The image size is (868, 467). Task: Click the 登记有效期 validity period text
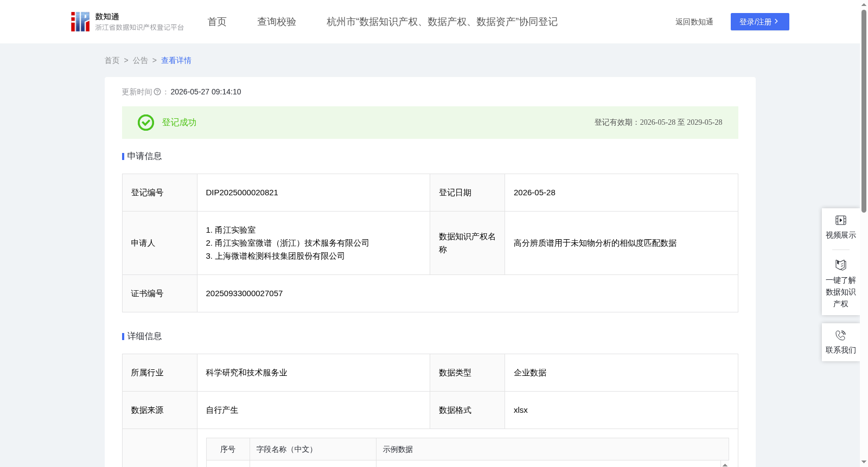pos(658,123)
